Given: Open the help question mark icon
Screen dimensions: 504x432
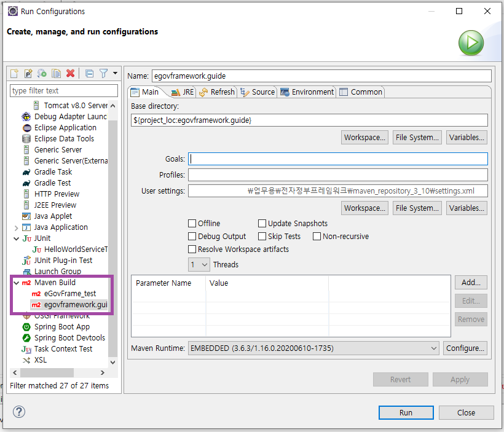Looking at the screenshot, I should 19,412.
